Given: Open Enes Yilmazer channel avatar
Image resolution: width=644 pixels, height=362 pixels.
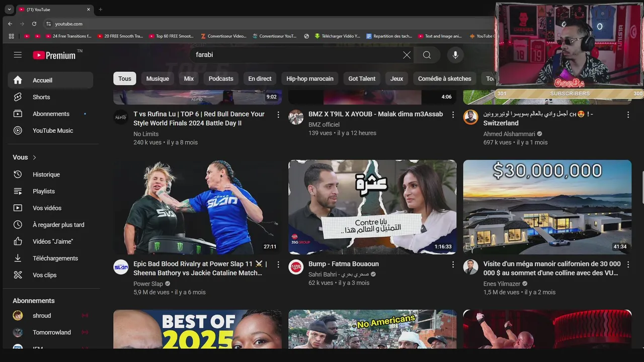Looking at the screenshot, I should point(470,267).
